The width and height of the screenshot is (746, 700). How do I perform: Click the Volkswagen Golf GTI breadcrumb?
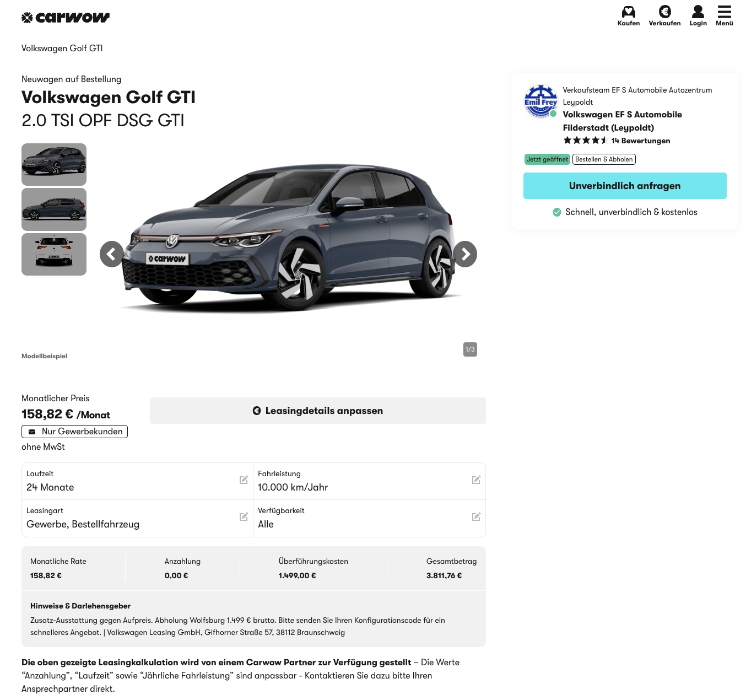62,49
